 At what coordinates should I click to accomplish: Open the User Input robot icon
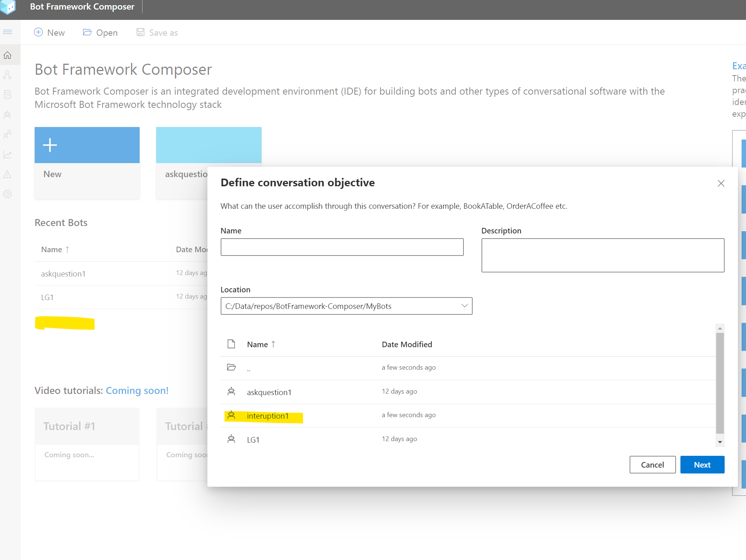click(7, 114)
